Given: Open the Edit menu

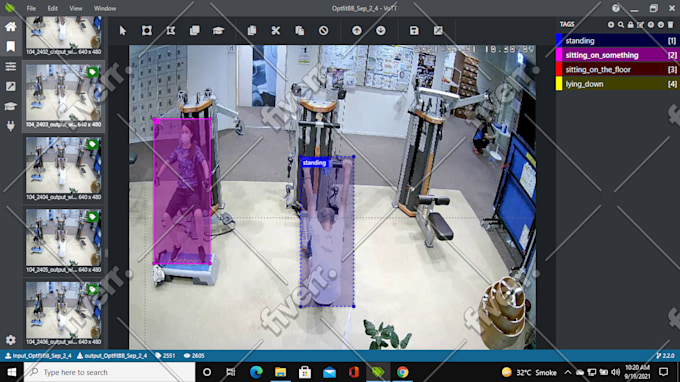Looking at the screenshot, I should (52, 8).
